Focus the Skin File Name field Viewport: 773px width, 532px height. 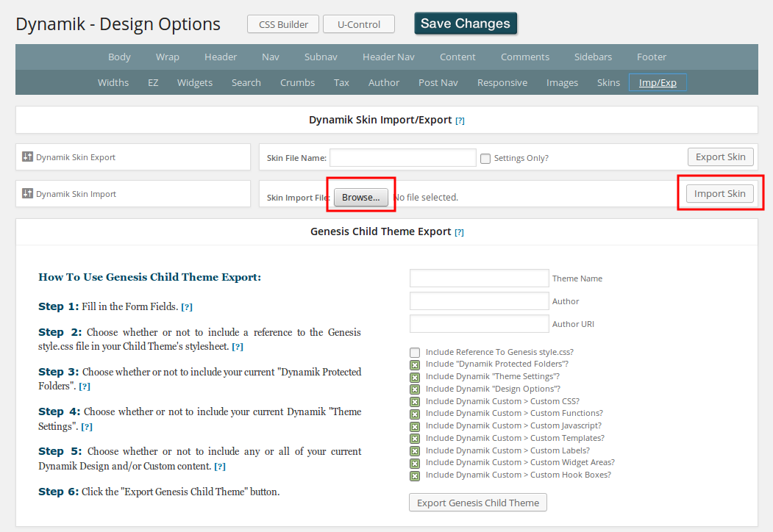(403, 157)
